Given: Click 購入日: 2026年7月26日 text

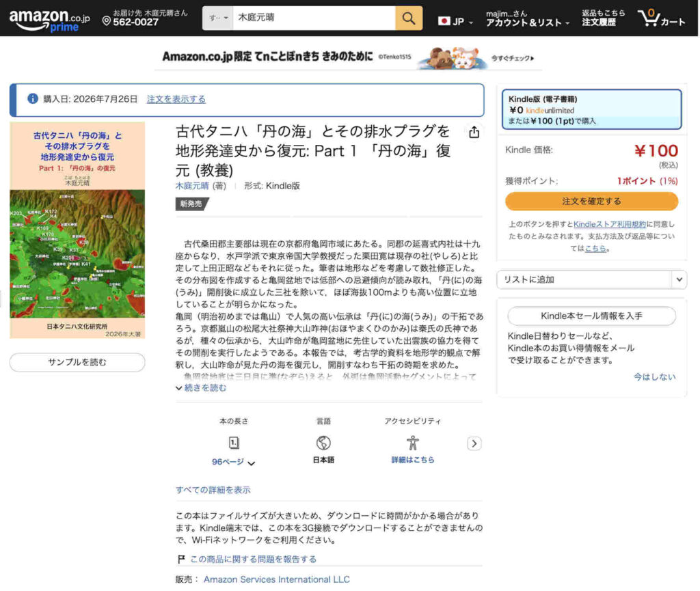Looking at the screenshot, I should tap(90, 99).
